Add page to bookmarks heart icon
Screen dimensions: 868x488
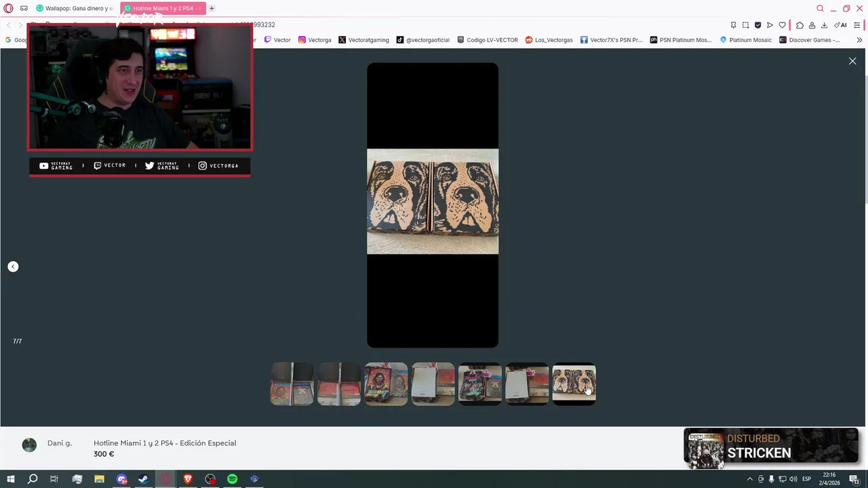click(x=782, y=25)
